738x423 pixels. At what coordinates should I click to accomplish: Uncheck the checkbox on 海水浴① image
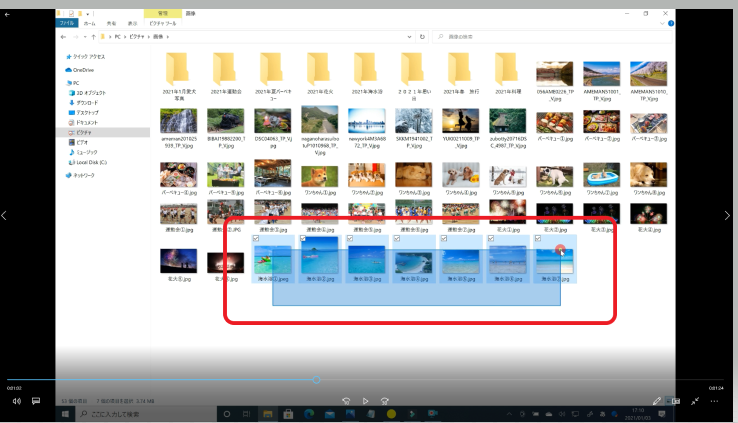[x=256, y=240]
